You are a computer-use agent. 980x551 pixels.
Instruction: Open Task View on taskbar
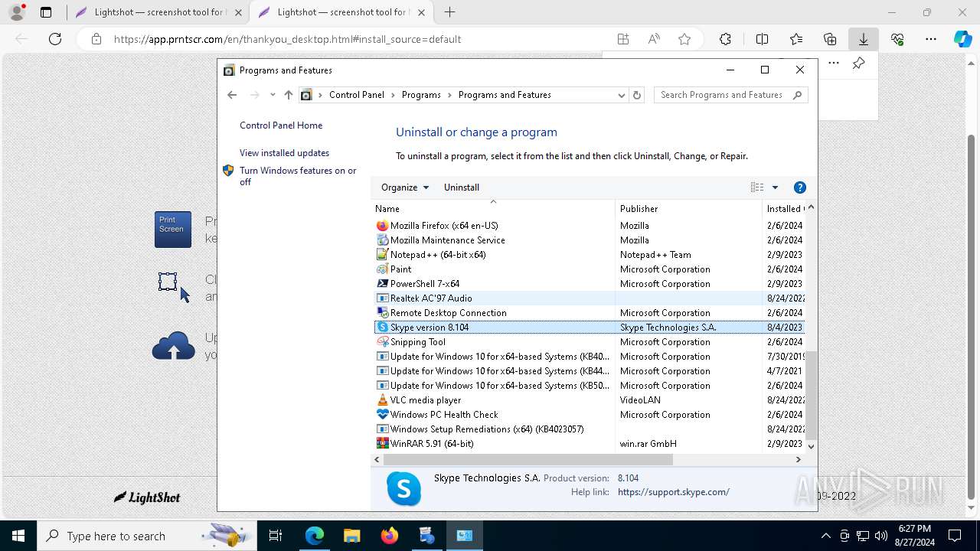coord(276,536)
